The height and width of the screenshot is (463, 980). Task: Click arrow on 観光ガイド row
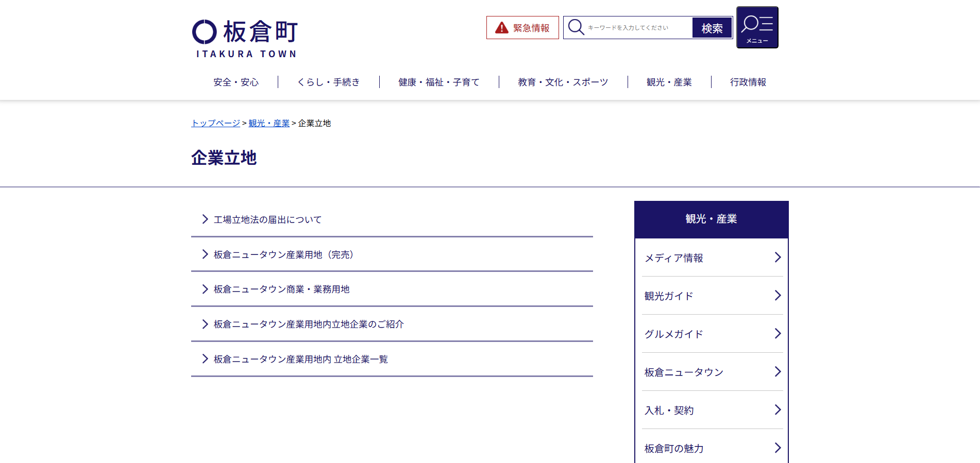point(778,296)
